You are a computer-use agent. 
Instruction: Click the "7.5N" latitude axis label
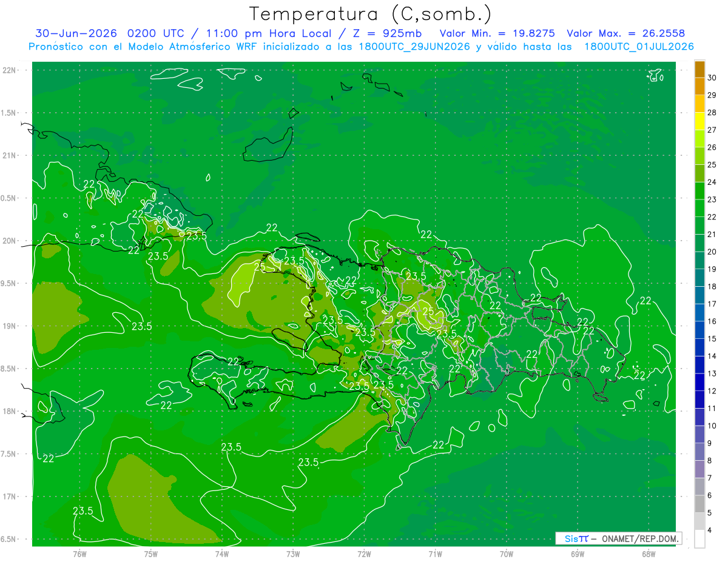9,454
